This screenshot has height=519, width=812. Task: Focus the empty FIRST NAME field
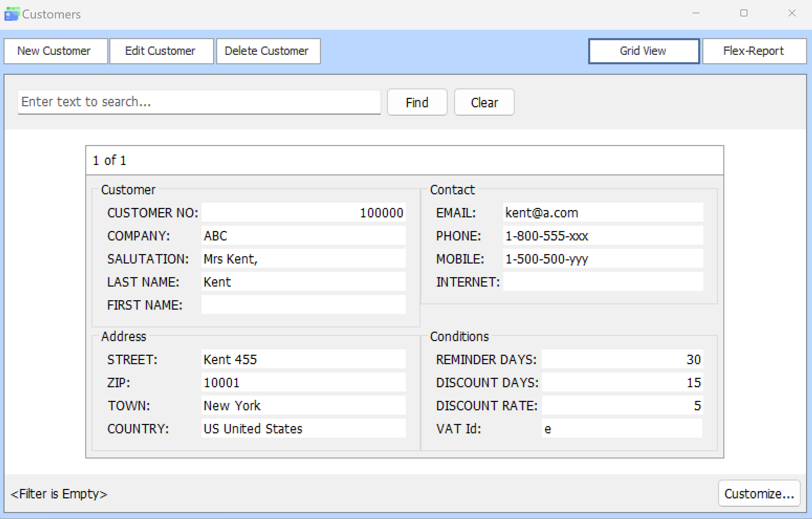tap(303, 305)
